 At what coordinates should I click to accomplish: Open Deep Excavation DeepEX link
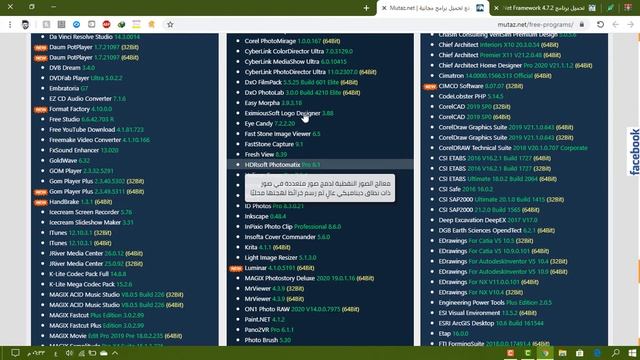click(x=488, y=220)
